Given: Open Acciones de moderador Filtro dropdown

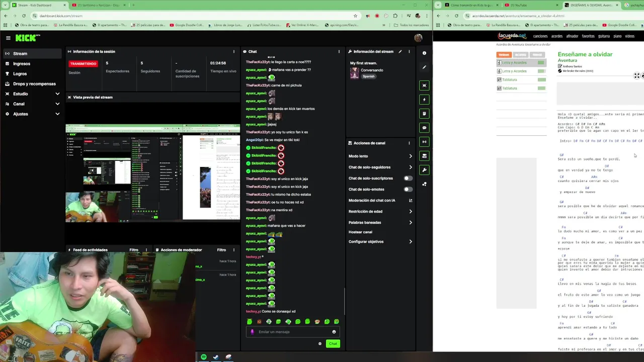Looking at the screenshot, I should [x=221, y=250].
